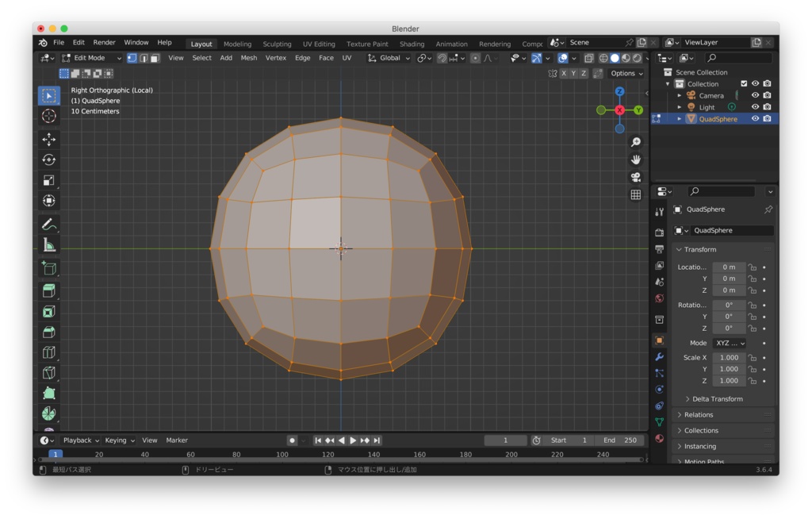
Task: Disable Light renderability via camera icon
Action: [x=767, y=106]
